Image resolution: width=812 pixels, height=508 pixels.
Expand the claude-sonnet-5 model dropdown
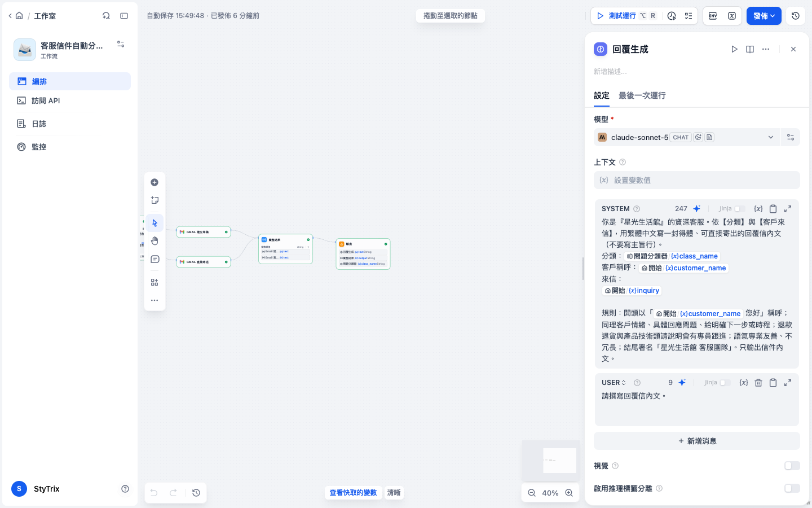click(x=687, y=137)
